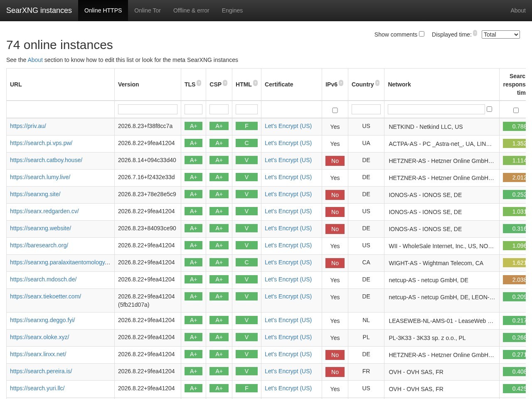The image size is (532, 399).
Task: Open the https://baresearch.org/ instance
Action: pos(39,245)
